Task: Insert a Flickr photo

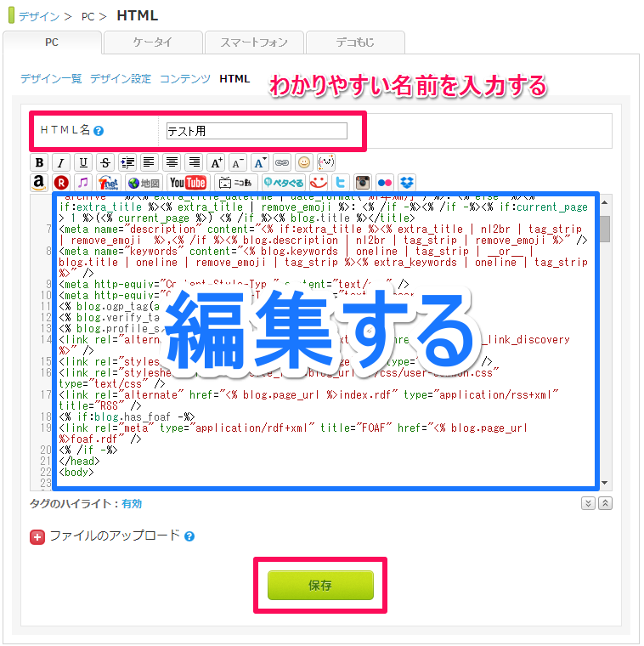Action: coord(385,183)
